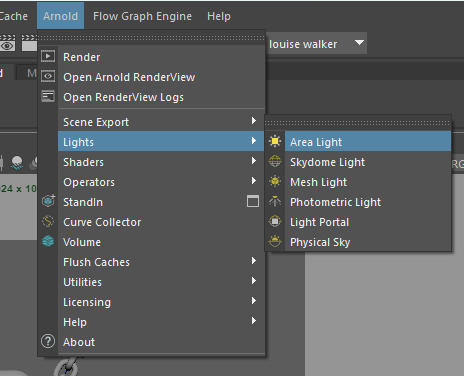This screenshot has width=464, height=376.
Task: Expand the Help submenu arrow
Action: 254,321
